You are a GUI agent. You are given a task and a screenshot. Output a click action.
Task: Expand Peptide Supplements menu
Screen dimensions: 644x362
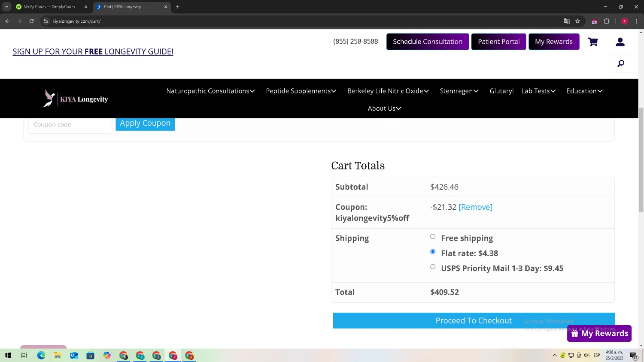pos(301,91)
